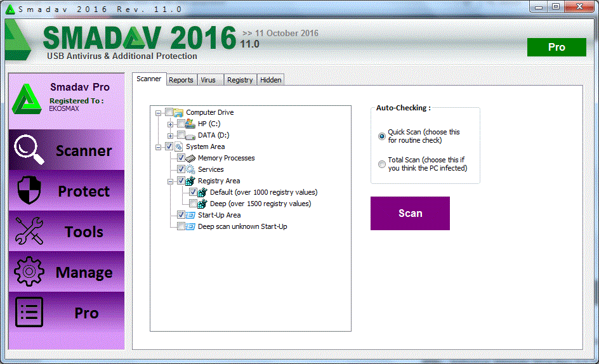The width and height of the screenshot is (599, 364).
Task: Click the HP (C:) drive icon
Action: point(190,124)
